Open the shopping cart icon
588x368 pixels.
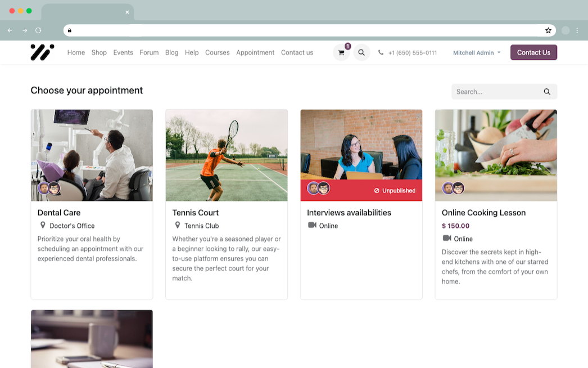click(x=341, y=53)
